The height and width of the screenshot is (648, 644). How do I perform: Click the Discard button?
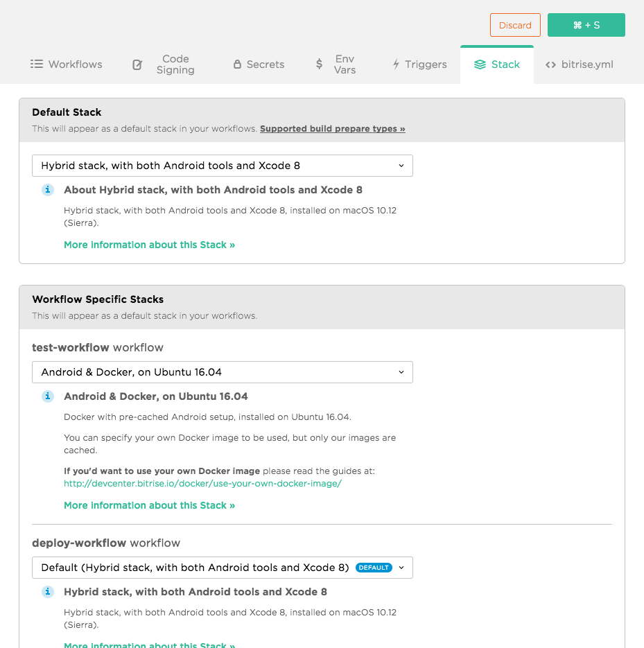(x=515, y=25)
